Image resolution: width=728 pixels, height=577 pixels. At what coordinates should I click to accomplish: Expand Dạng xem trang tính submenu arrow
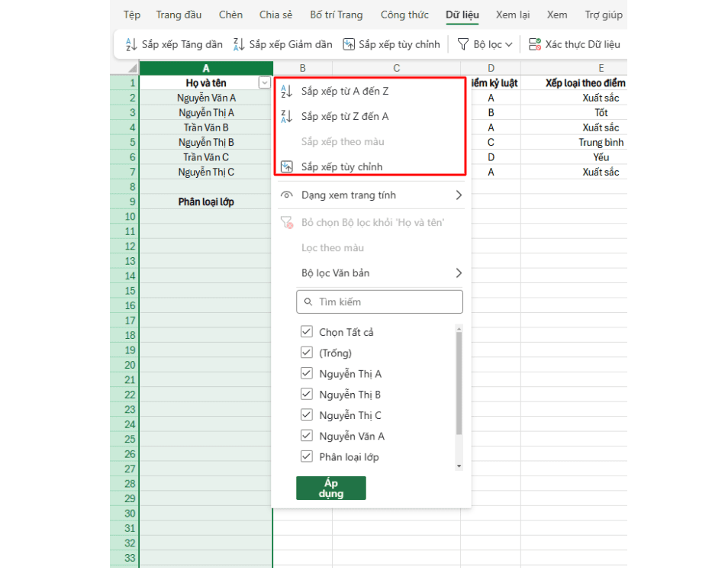pyautogui.click(x=459, y=195)
